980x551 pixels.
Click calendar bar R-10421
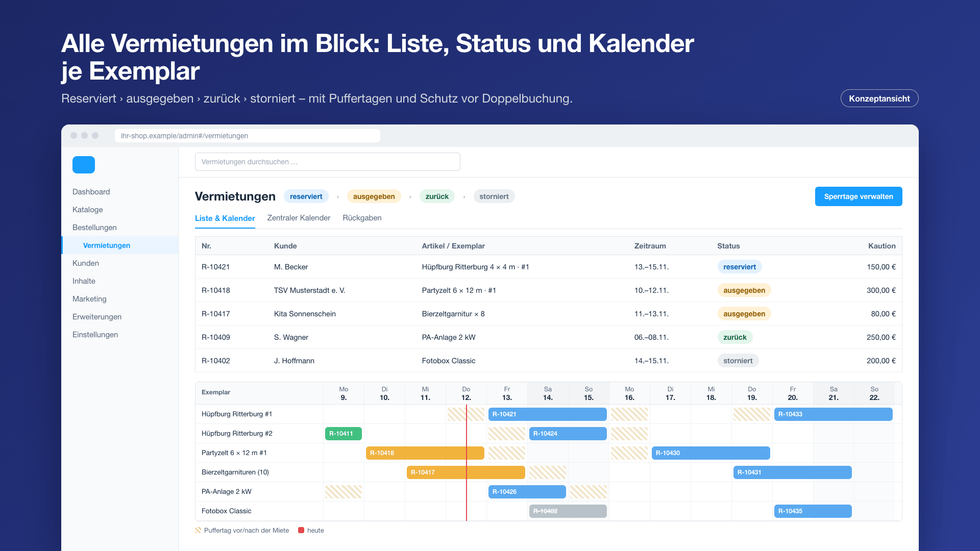pyautogui.click(x=548, y=414)
